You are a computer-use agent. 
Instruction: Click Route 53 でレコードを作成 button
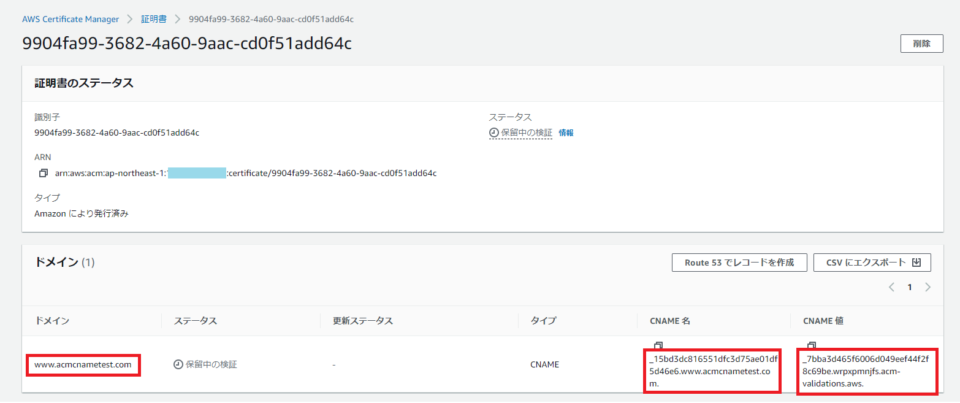[x=739, y=263]
